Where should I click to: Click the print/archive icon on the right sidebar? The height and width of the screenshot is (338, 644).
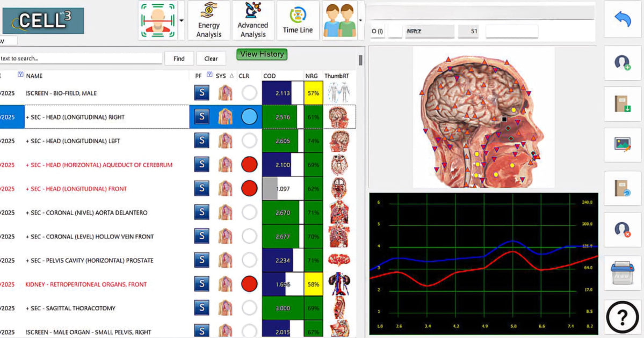[622, 274]
